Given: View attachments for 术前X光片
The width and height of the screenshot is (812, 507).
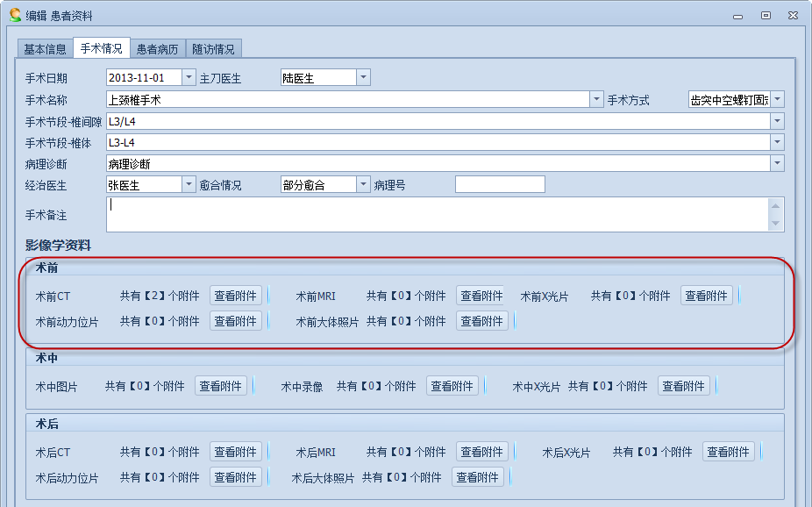Looking at the screenshot, I should pos(707,296).
